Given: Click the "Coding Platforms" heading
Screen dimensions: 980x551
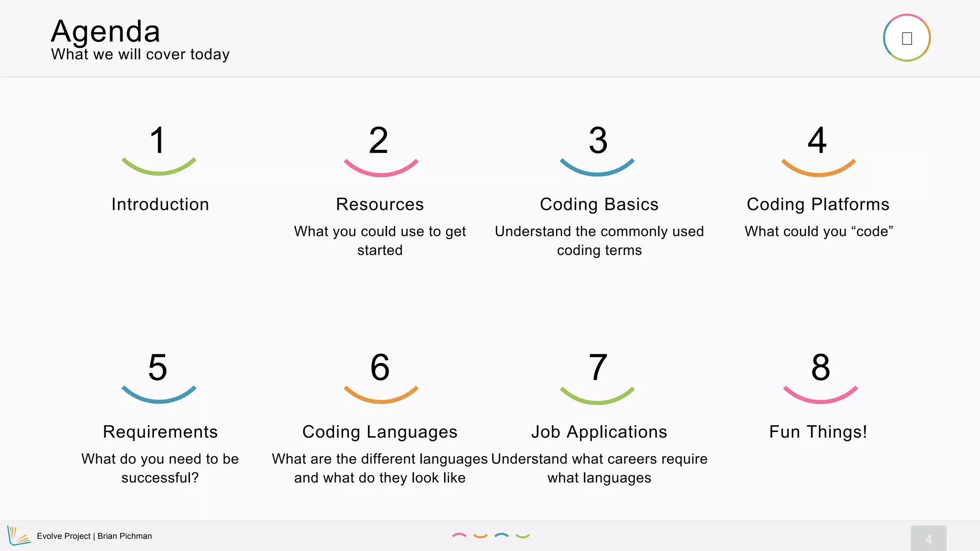Looking at the screenshot, I should click(818, 204).
